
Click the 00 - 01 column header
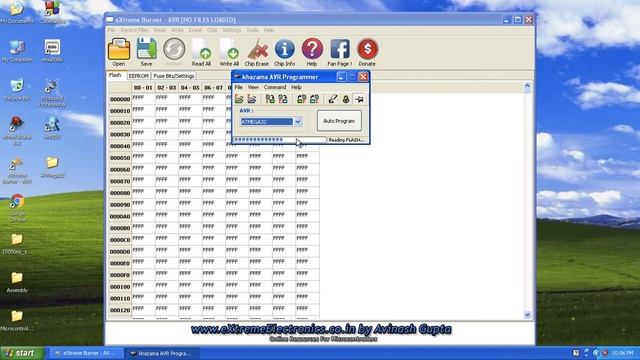tap(143, 88)
